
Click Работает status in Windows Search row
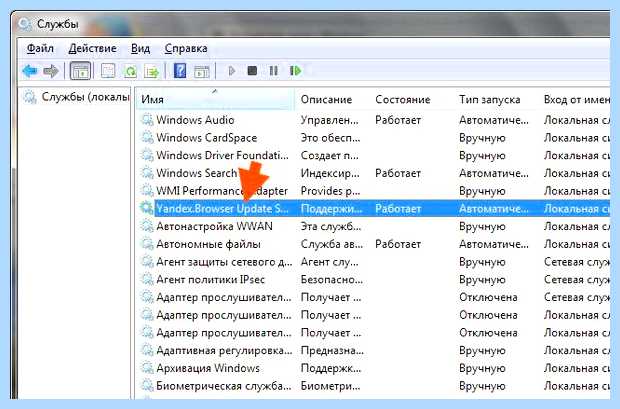pos(398,173)
